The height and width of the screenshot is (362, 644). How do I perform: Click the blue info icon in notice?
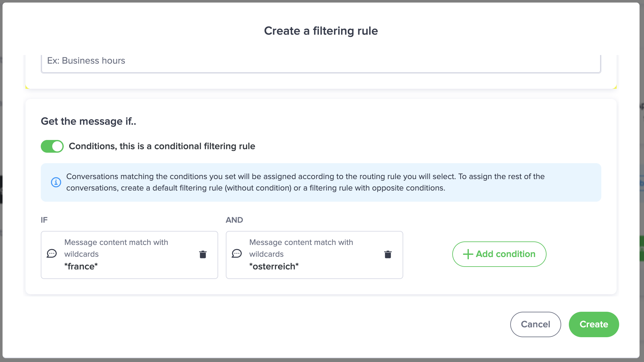coord(56,182)
